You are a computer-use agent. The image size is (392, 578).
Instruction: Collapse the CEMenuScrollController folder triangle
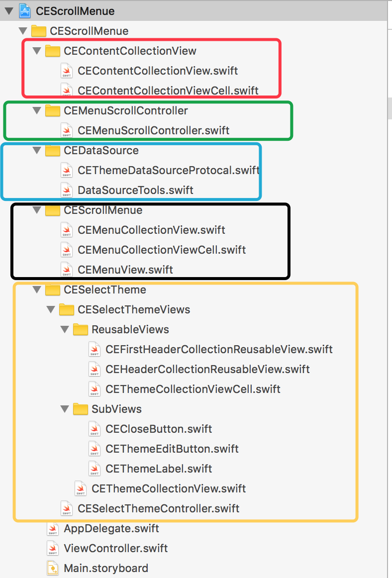point(36,110)
